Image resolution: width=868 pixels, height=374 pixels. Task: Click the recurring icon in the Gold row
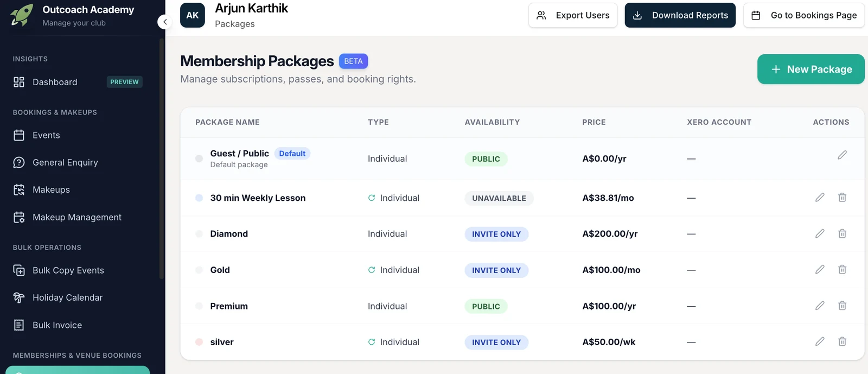click(372, 270)
